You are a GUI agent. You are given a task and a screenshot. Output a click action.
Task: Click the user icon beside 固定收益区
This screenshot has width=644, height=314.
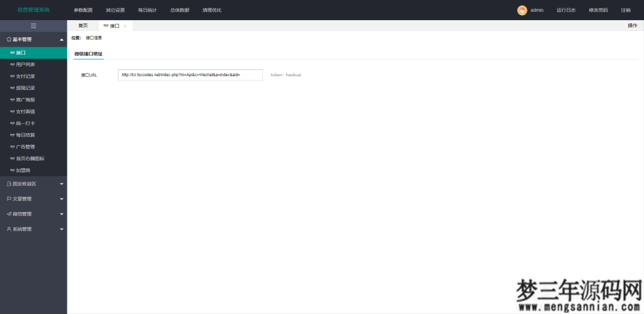click(9, 184)
